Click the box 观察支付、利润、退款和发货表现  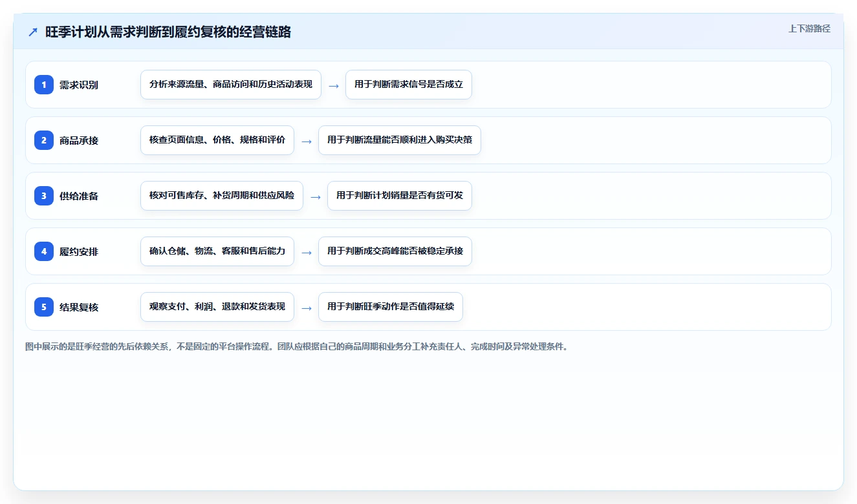click(217, 307)
